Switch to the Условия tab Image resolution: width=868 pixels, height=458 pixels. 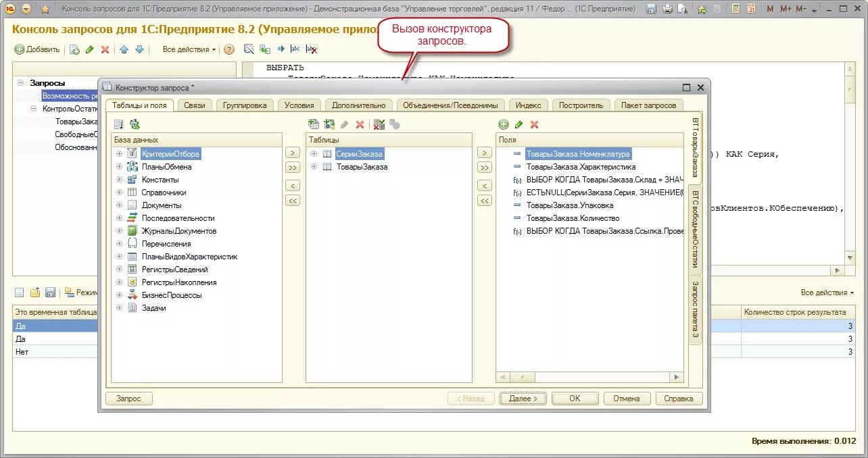(x=299, y=105)
